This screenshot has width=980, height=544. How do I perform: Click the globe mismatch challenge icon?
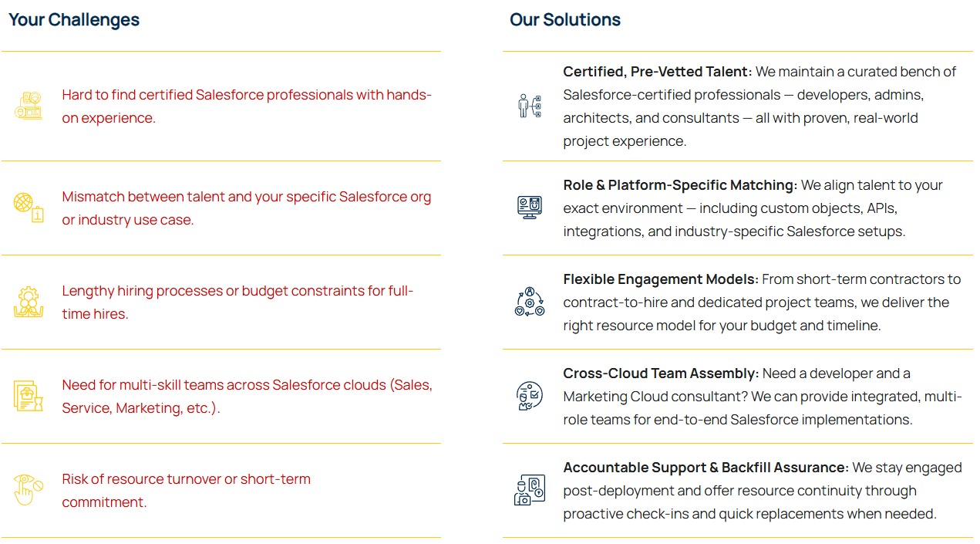pos(29,208)
